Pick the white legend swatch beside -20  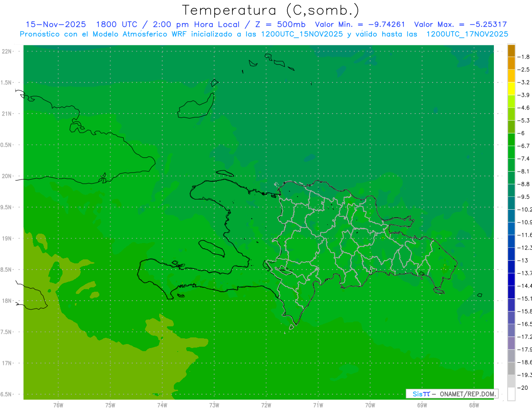(511, 394)
